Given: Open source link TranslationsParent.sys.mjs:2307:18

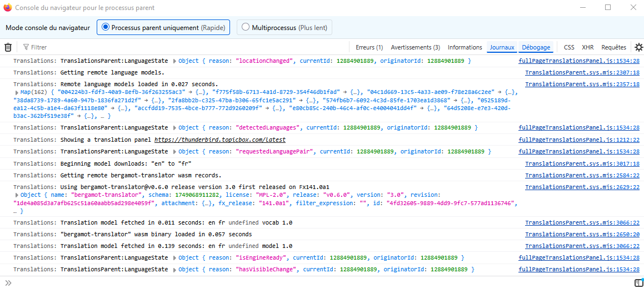Looking at the screenshot, I should pyautogui.click(x=582, y=73).
